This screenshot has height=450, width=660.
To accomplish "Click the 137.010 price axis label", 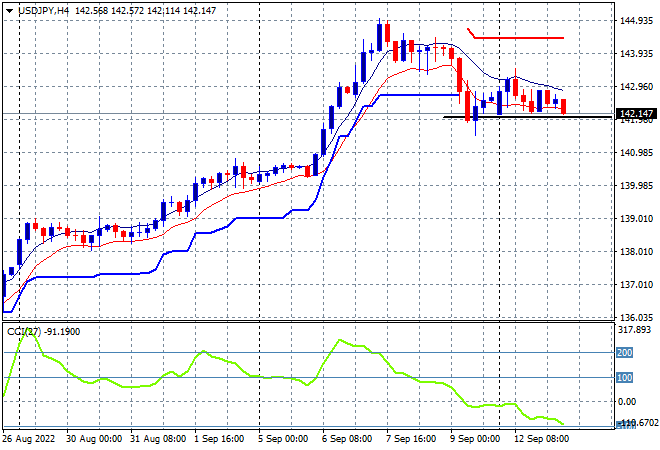I will pyautogui.click(x=636, y=285).
